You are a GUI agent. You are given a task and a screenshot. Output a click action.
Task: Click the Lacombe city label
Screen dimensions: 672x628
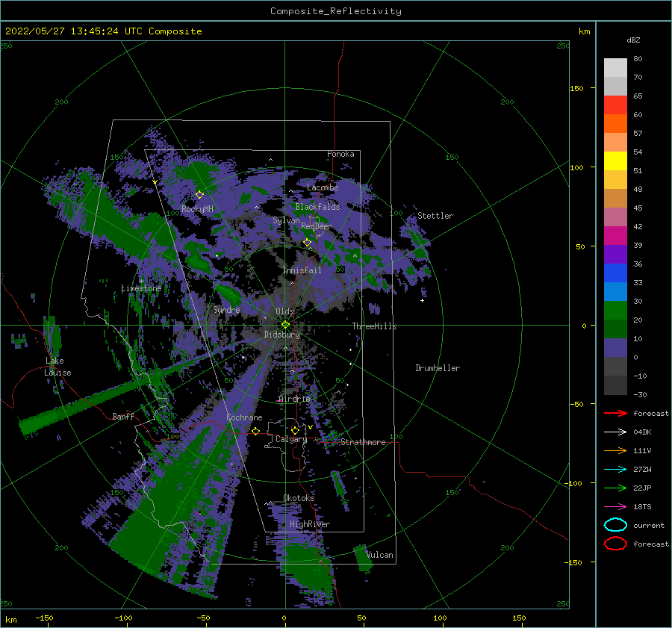pos(323,187)
